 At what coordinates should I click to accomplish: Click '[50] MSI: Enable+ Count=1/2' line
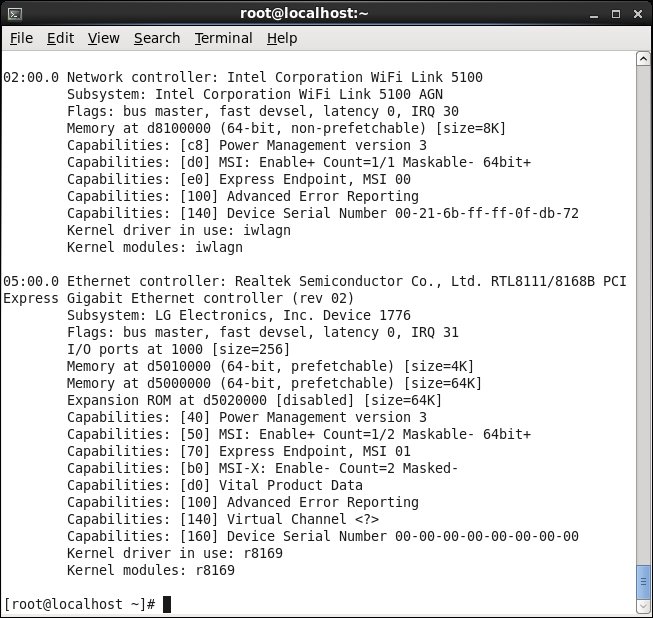coord(299,434)
